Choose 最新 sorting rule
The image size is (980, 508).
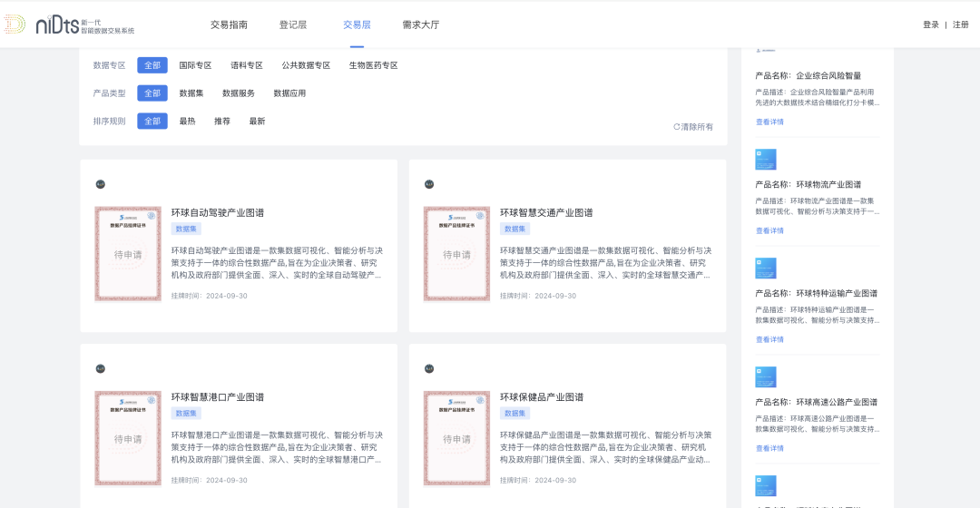pyautogui.click(x=257, y=122)
